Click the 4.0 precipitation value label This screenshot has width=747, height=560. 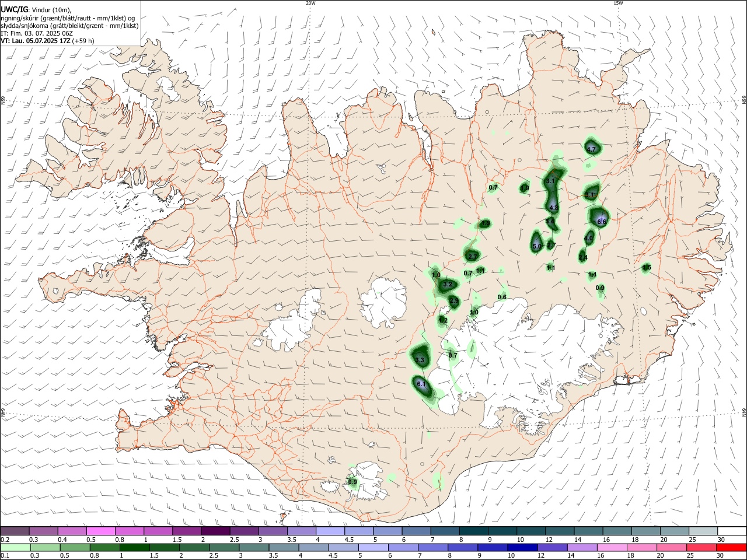[x=588, y=238]
